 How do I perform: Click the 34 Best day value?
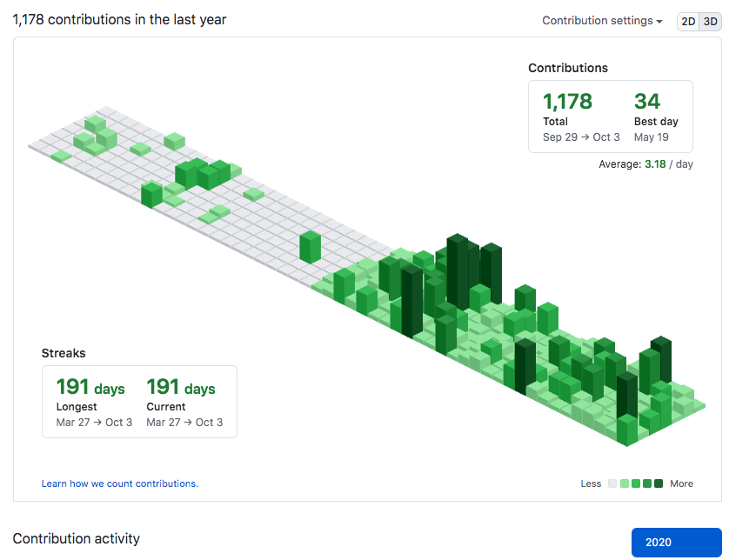point(647,102)
